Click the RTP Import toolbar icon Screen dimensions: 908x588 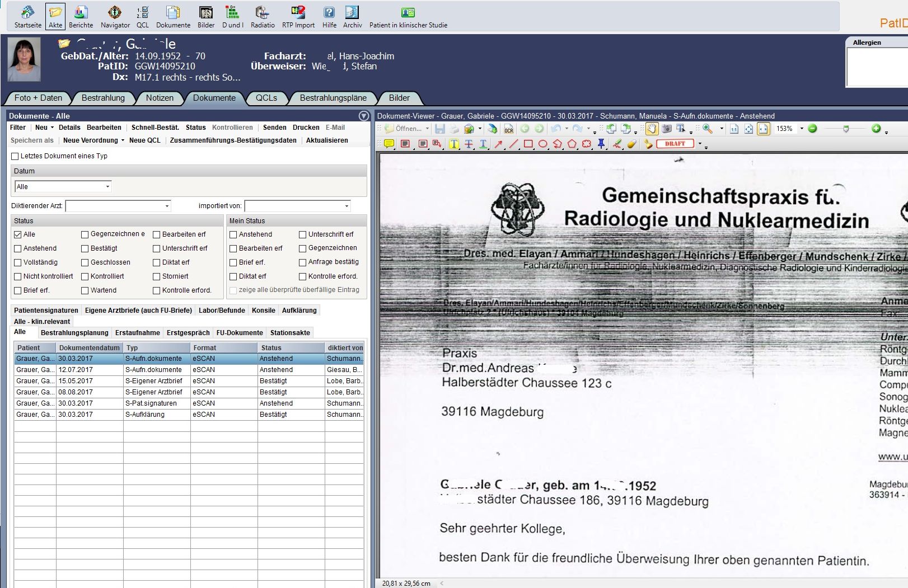pyautogui.click(x=298, y=17)
